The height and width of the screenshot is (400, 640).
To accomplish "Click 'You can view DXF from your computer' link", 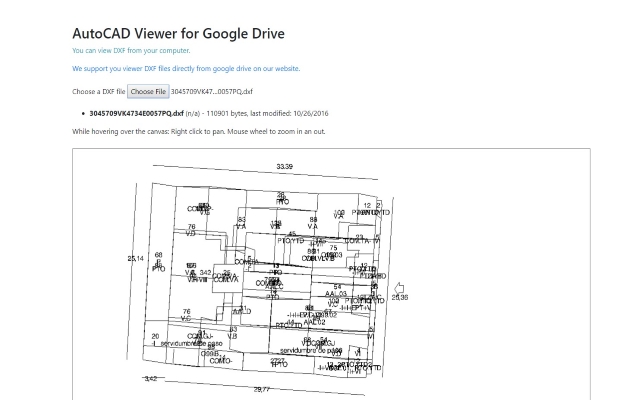I will [x=130, y=50].
